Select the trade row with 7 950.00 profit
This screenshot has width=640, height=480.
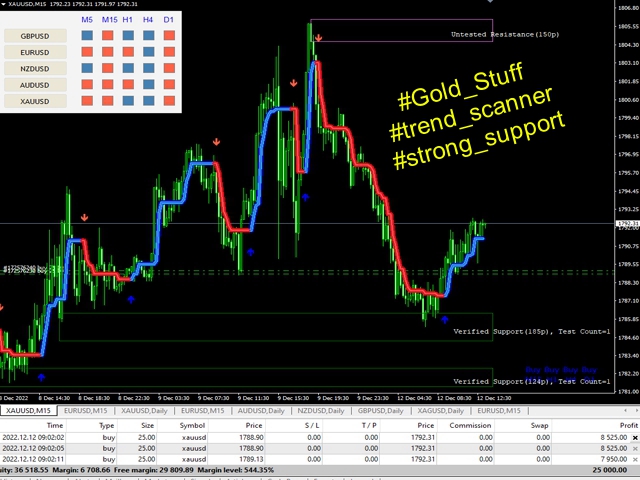pos(318,459)
